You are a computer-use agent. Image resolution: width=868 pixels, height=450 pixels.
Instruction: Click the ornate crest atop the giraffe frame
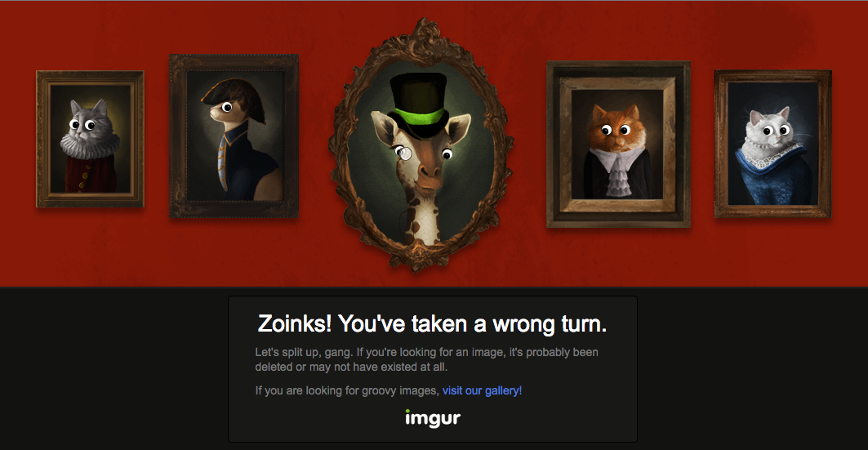coord(425,35)
